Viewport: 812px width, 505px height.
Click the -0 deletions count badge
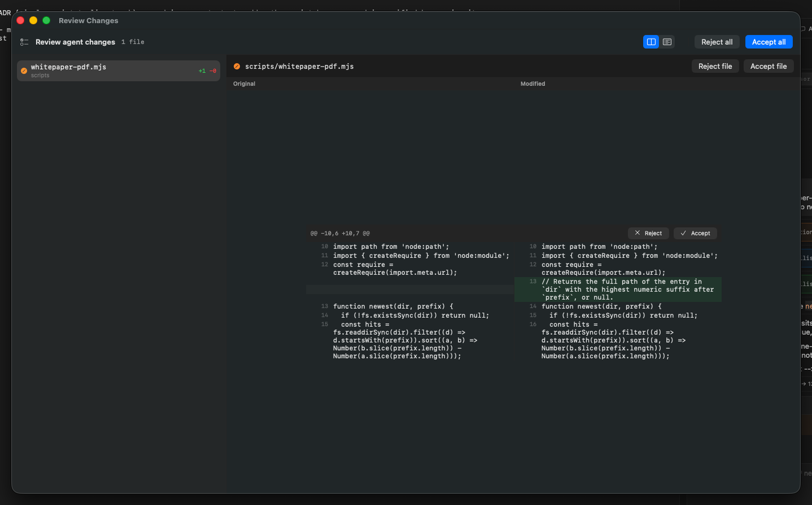[x=213, y=71]
